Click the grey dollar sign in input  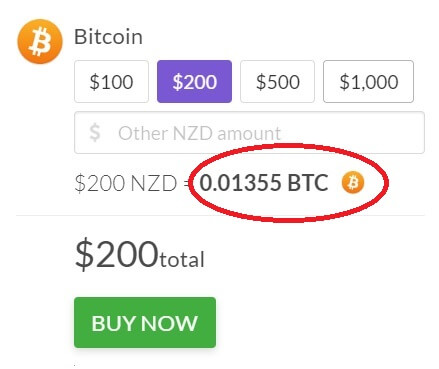95,133
